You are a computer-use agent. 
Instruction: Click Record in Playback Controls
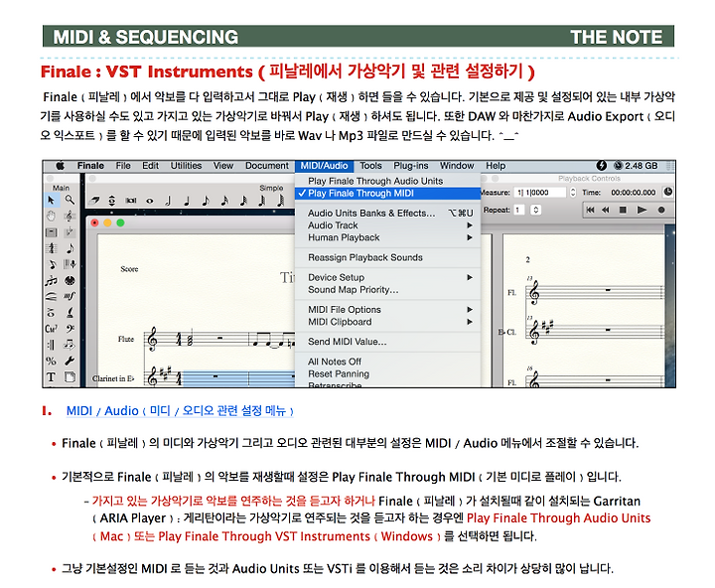661,210
